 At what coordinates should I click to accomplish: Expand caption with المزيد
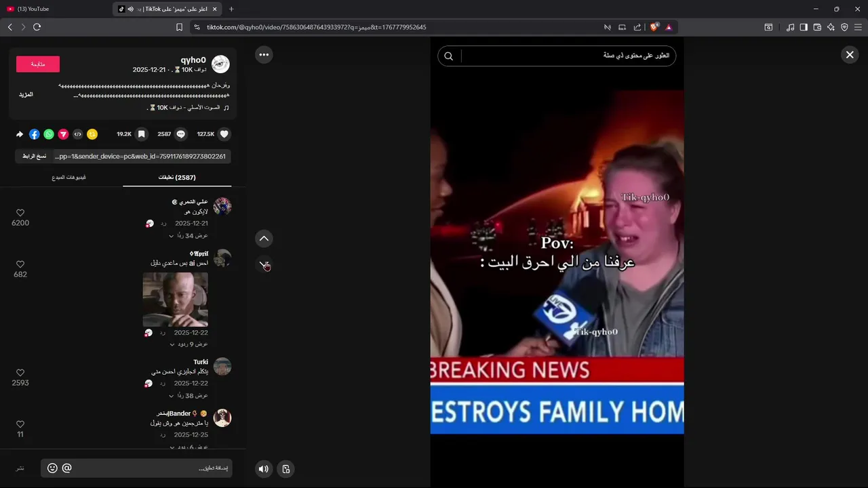coord(26,95)
